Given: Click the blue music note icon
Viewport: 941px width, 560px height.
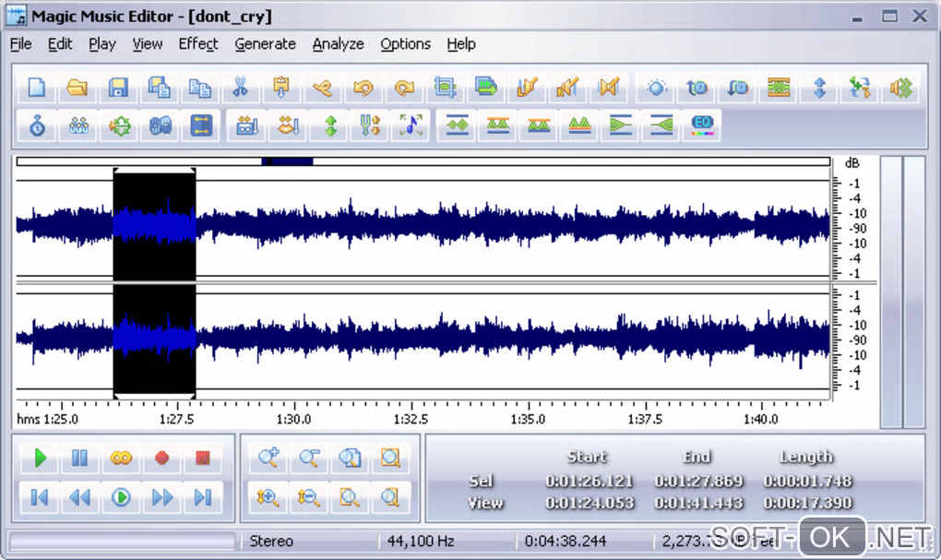Looking at the screenshot, I should tap(411, 125).
